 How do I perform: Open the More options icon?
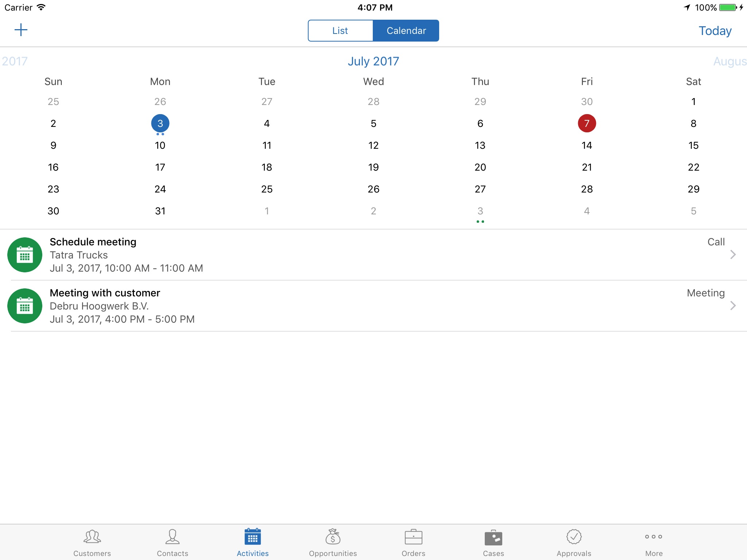654,537
